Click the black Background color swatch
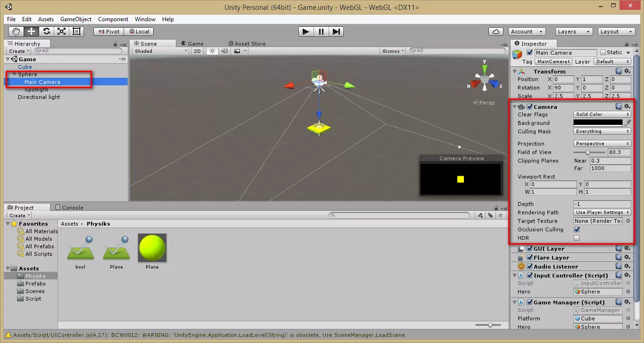The width and height of the screenshot is (644, 343). click(598, 123)
